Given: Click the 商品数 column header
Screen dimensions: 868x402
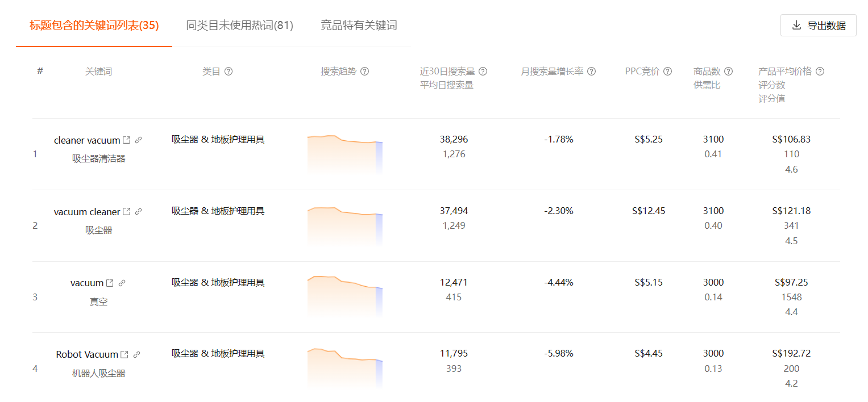Looking at the screenshot, I should click(707, 72).
